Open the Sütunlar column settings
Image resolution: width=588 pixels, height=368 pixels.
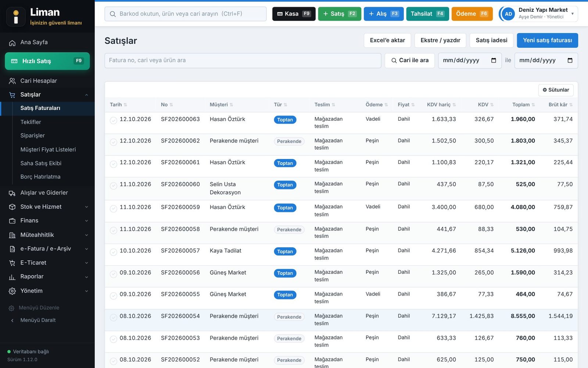(x=556, y=90)
